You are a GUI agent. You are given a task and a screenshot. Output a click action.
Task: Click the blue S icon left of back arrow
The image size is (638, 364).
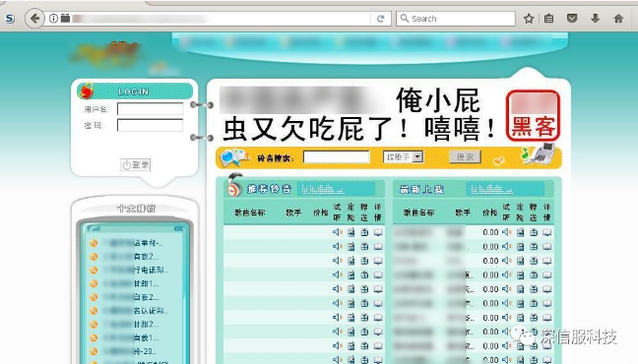point(10,19)
